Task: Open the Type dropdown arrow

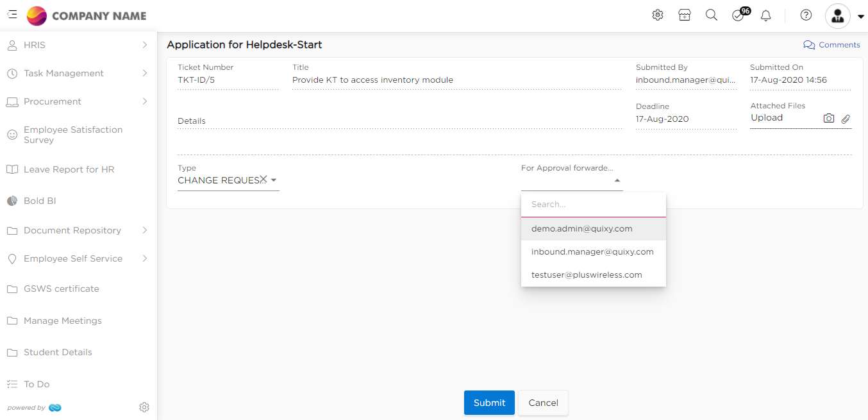Action: coord(274,180)
